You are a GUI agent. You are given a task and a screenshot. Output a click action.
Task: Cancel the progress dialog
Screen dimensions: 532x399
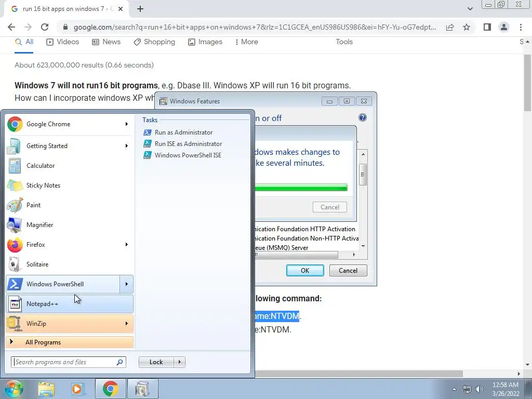click(330, 207)
